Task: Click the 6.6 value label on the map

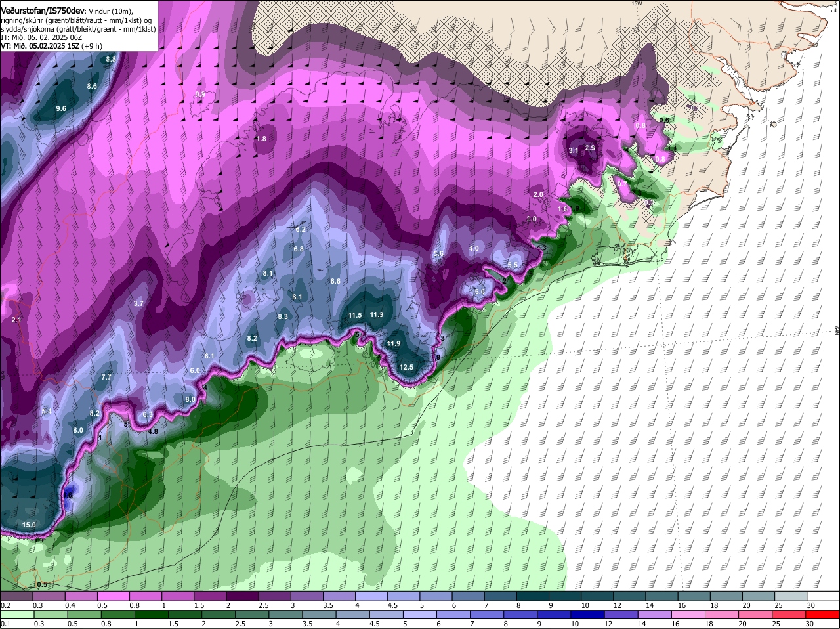Action: click(335, 281)
